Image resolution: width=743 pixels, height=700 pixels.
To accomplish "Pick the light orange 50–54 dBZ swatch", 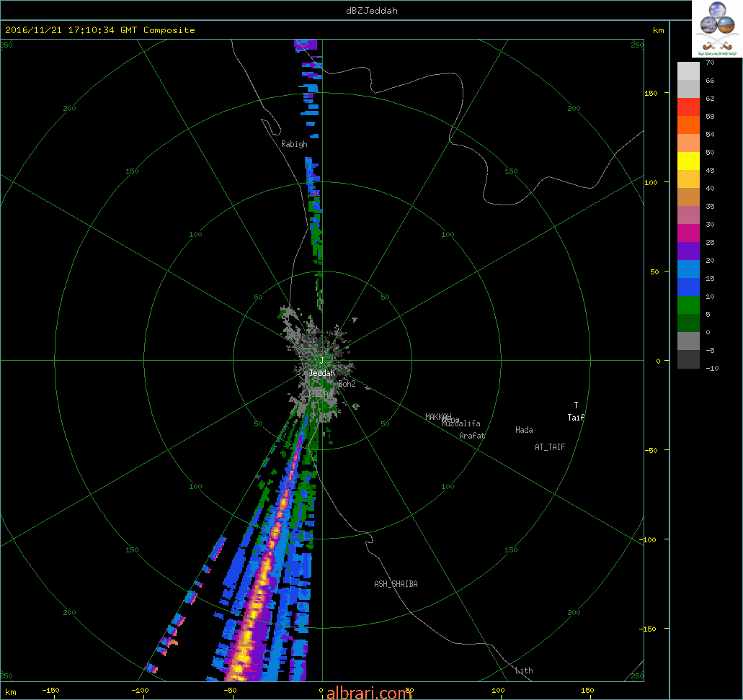I will pos(688,143).
